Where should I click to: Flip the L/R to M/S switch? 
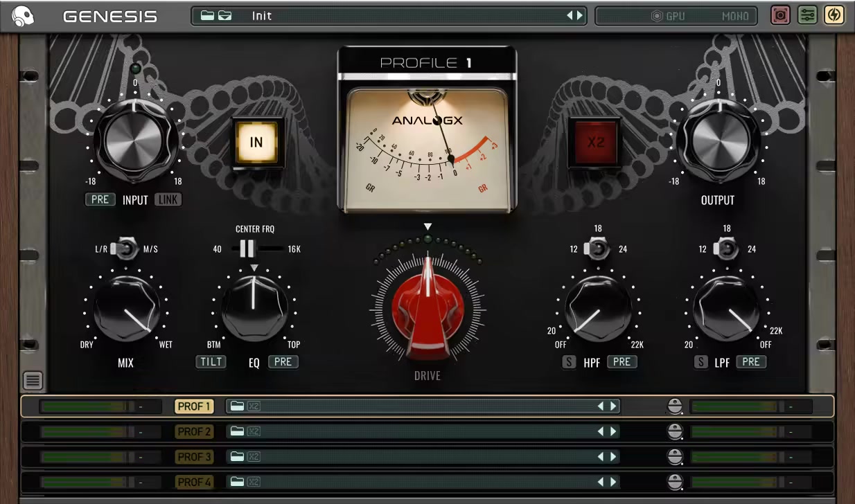point(126,249)
